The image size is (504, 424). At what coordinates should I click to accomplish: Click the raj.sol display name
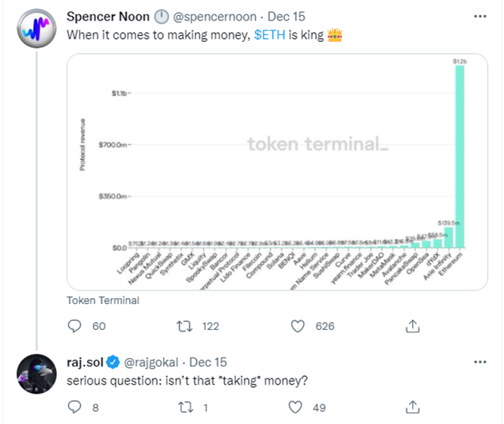(x=86, y=363)
